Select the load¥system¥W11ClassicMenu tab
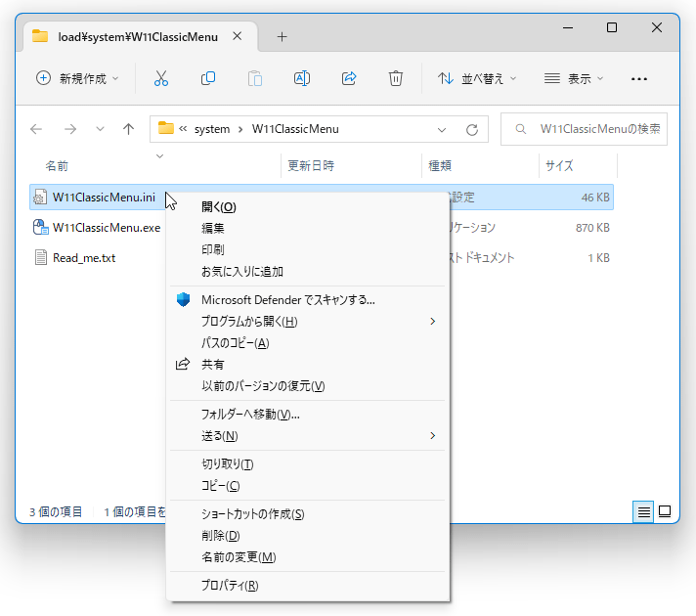The image size is (696, 616). point(138,37)
